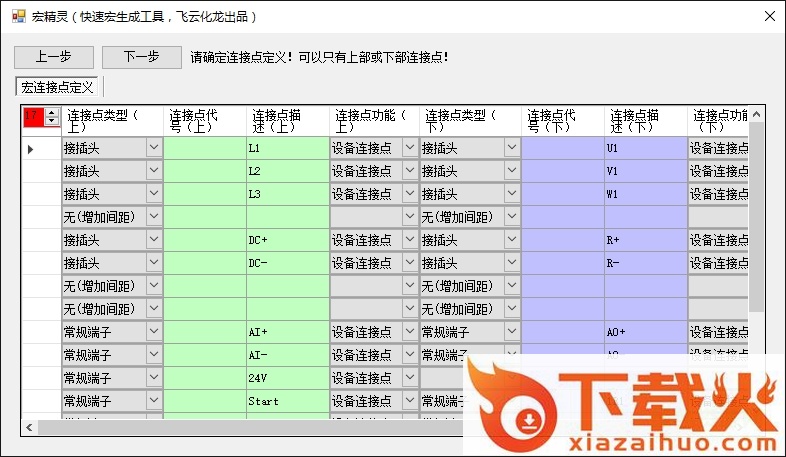Screen dimensions: 786x457
Task: Click the AI+ description cell
Action: [288, 333]
